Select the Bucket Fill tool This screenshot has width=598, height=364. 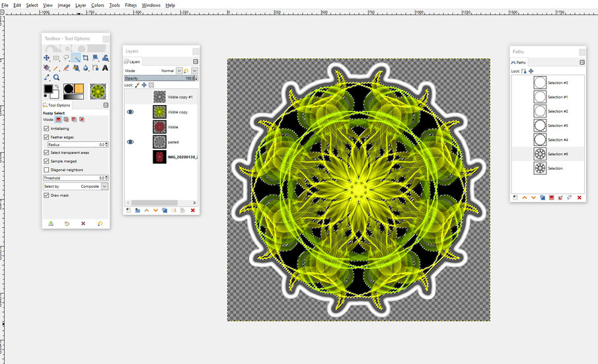coord(46,68)
